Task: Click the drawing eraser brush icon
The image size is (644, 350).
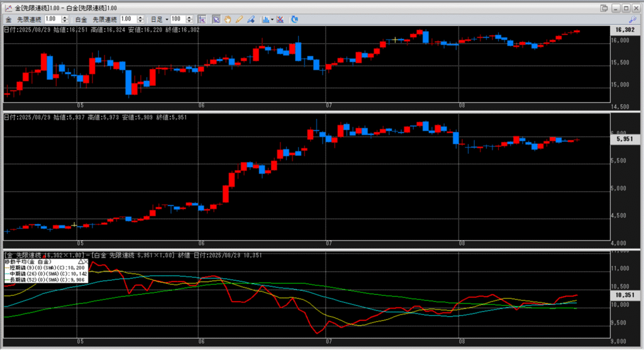Action: [x=251, y=19]
